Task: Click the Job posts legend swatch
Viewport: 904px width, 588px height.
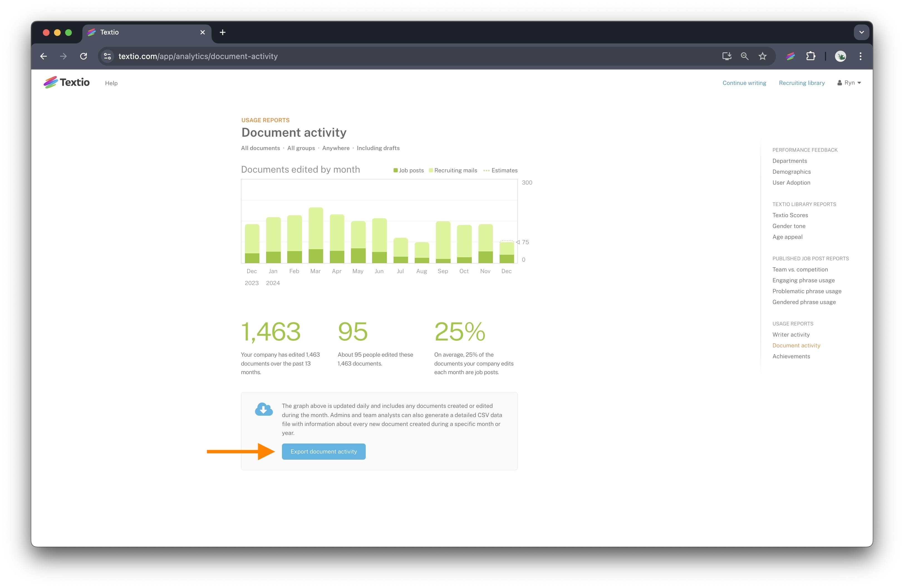Action: point(395,170)
